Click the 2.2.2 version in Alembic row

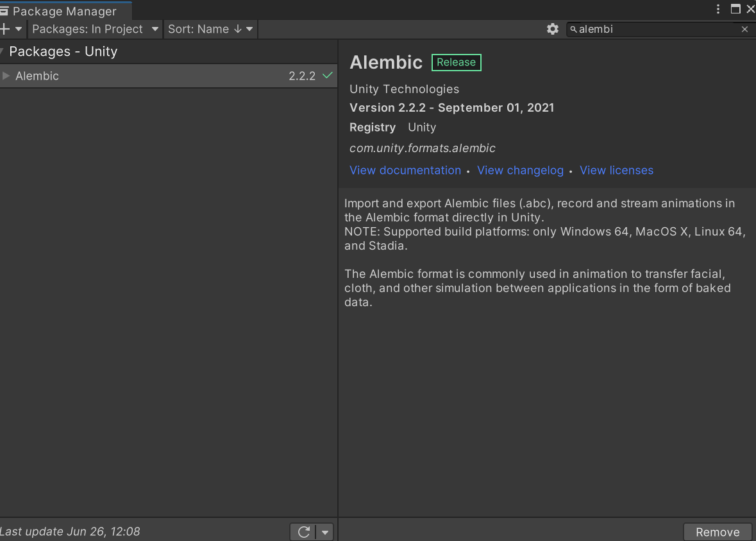[302, 76]
